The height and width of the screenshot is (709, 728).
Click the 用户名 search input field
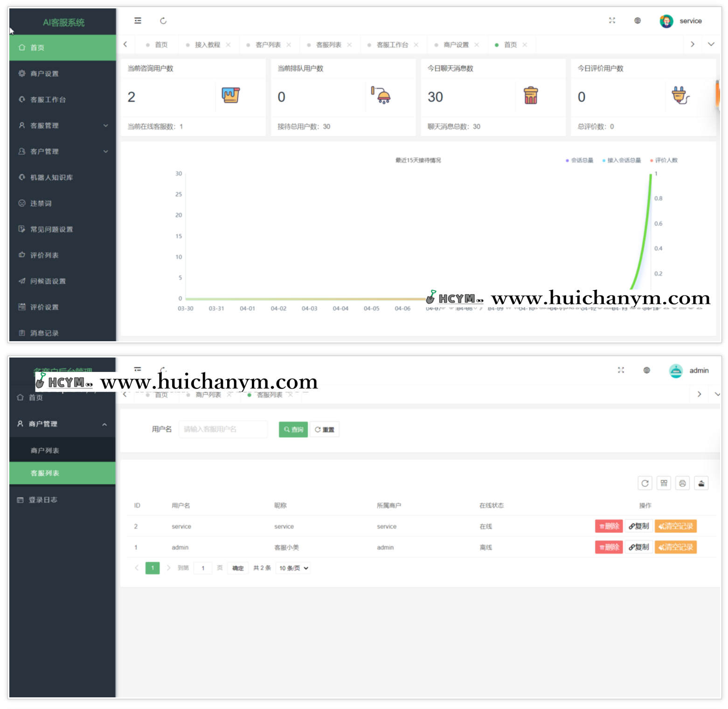(223, 429)
